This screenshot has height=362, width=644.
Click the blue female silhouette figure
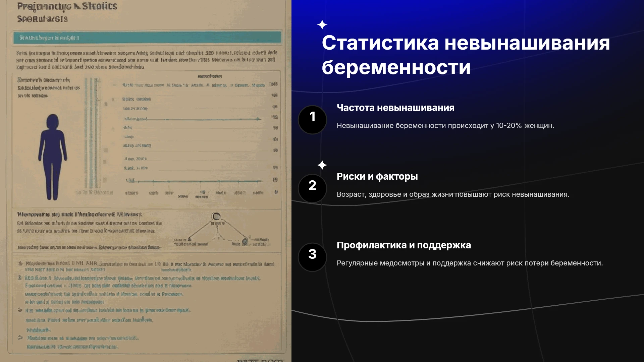tap(53, 157)
